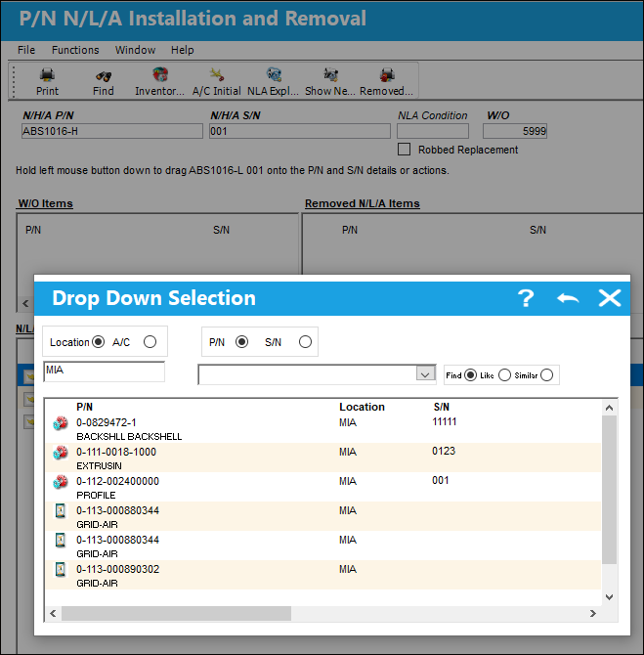Screen dimensions: 644x655
Task: Click the W/O field showing 5999
Action: pos(515,131)
